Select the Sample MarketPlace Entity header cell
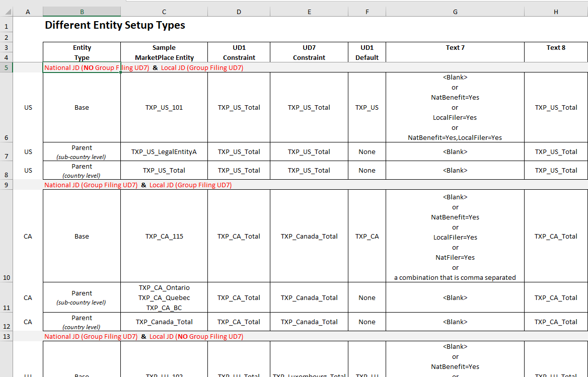This screenshot has width=588, height=377. click(164, 52)
